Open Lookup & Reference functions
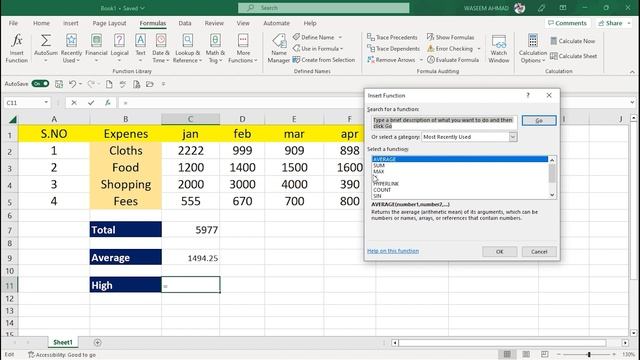The width and height of the screenshot is (640, 360). pos(187,48)
